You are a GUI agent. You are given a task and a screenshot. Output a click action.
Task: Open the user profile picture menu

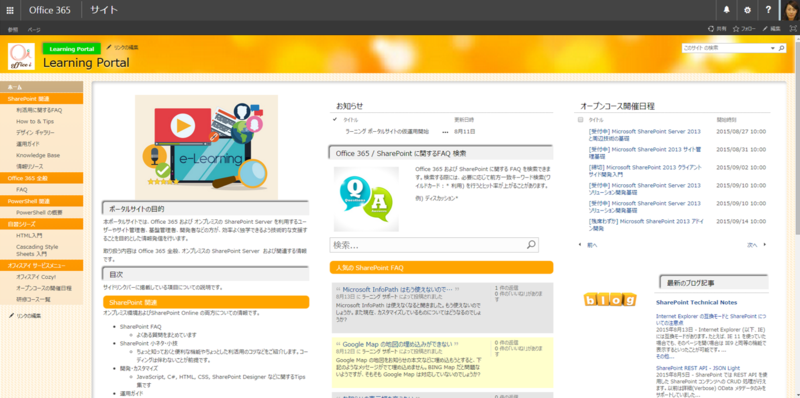(x=790, y=10)
